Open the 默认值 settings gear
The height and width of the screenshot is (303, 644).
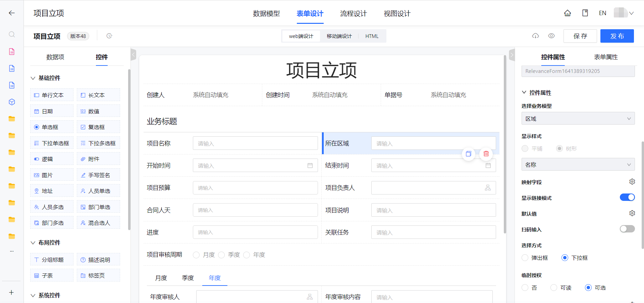coord(632,213)
